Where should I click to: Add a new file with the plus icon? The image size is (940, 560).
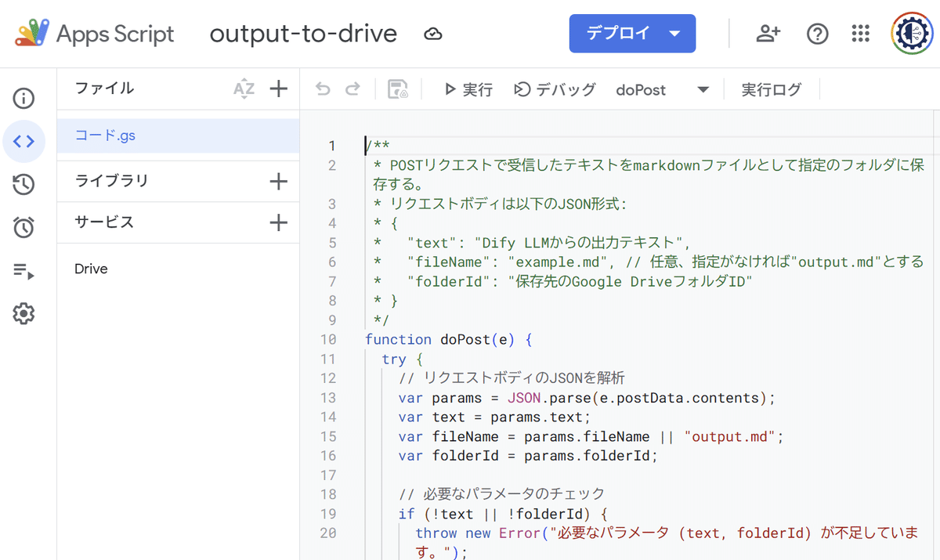point(278,89)
